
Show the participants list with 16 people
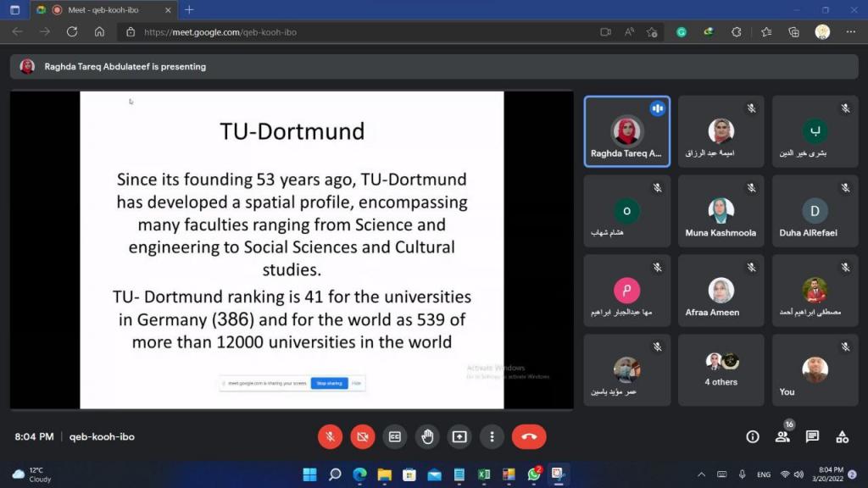(x=782, y=436)
